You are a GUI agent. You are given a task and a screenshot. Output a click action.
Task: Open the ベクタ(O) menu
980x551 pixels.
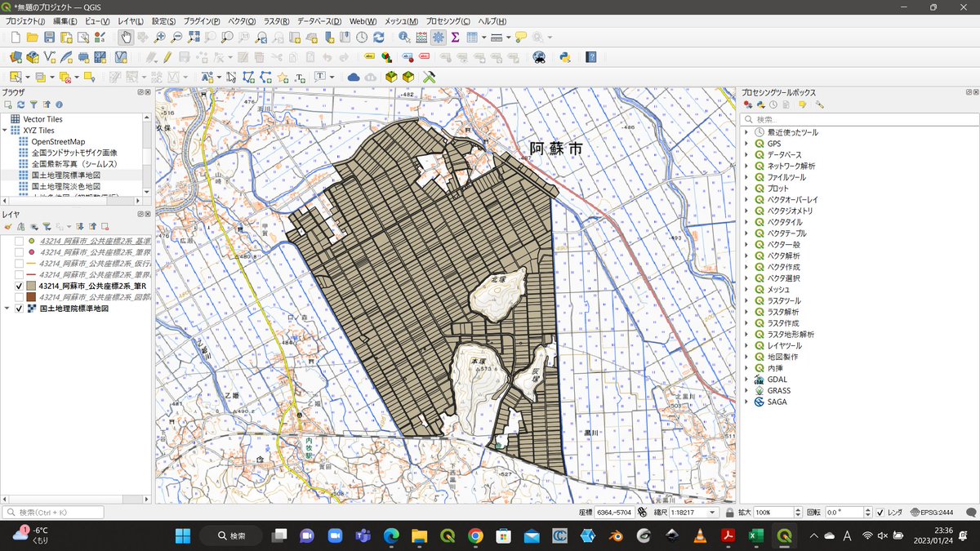[241, 20]
